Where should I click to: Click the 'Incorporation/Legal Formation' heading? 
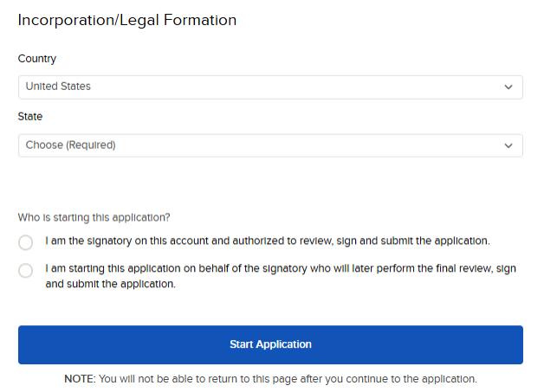[x=127, y=20]
